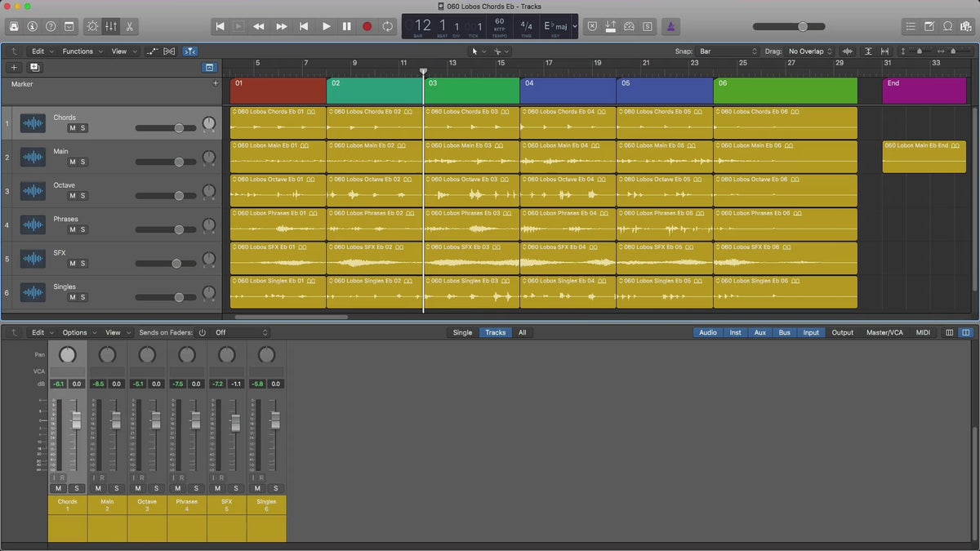
Task: Expand the Sends on Faders dropdown
Action: click(241, 332)
